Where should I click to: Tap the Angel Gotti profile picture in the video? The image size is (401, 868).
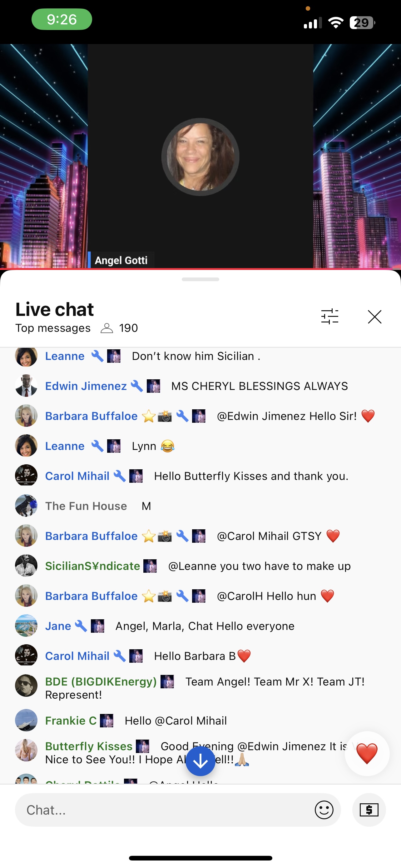[x=200, y=157]
